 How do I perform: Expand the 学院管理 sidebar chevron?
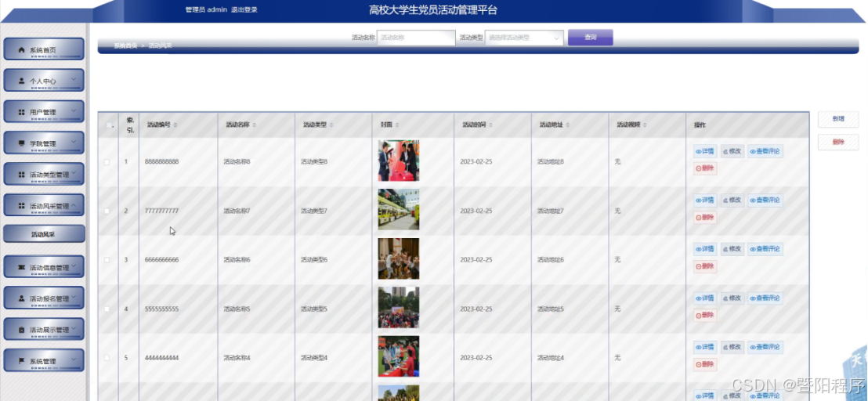pyautogui.click(x=74, y=142)
